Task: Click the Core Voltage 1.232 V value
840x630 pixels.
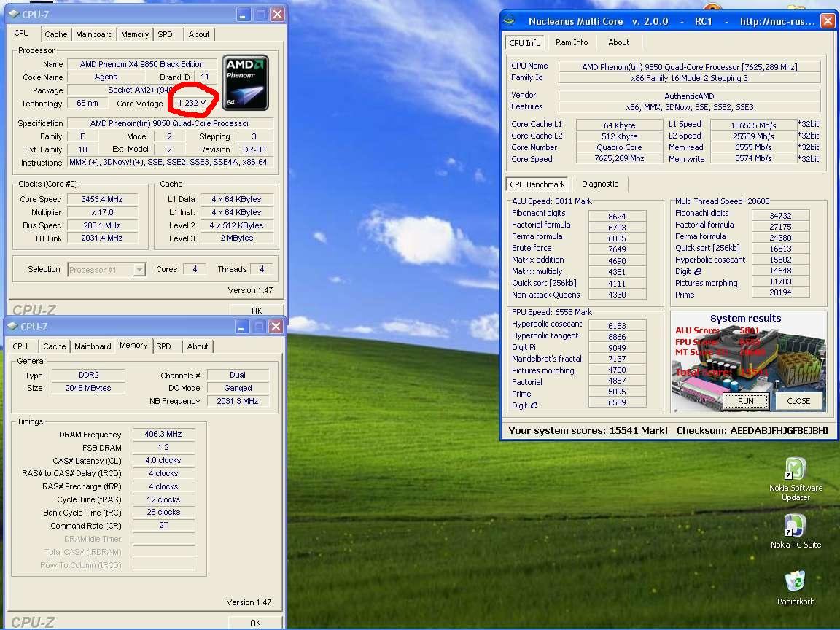Action: [191, 103]
